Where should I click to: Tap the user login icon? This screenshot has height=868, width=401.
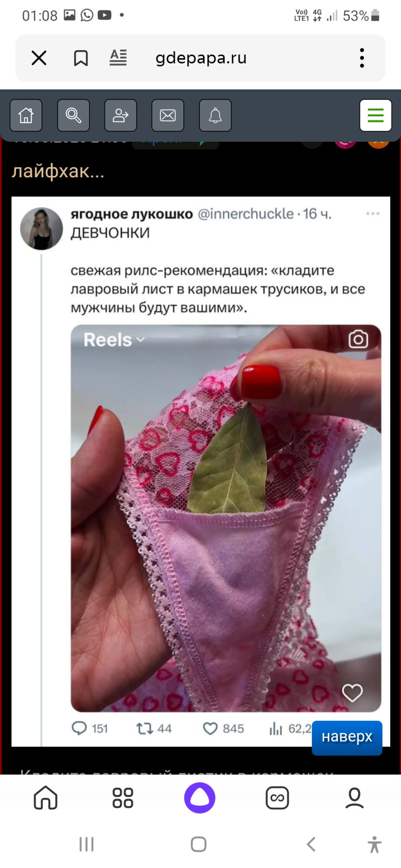pyautogui.click(x=120, y=115)
